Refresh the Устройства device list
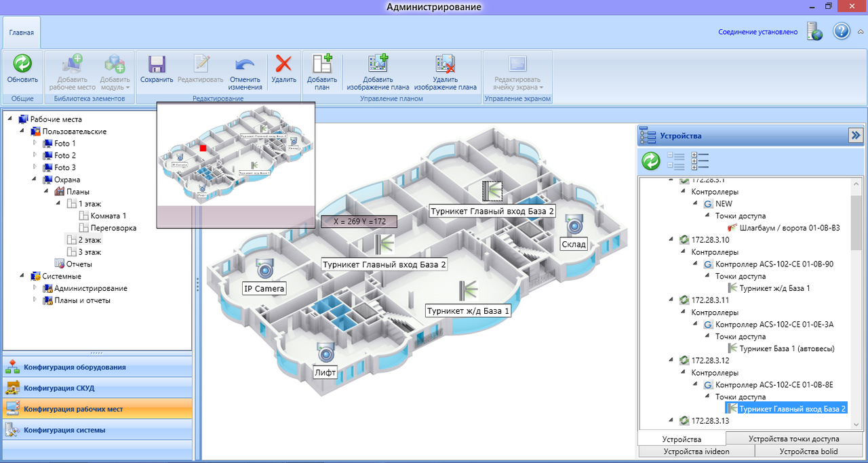The height and width of the screenshot is (463, 868). click(651, 161)
